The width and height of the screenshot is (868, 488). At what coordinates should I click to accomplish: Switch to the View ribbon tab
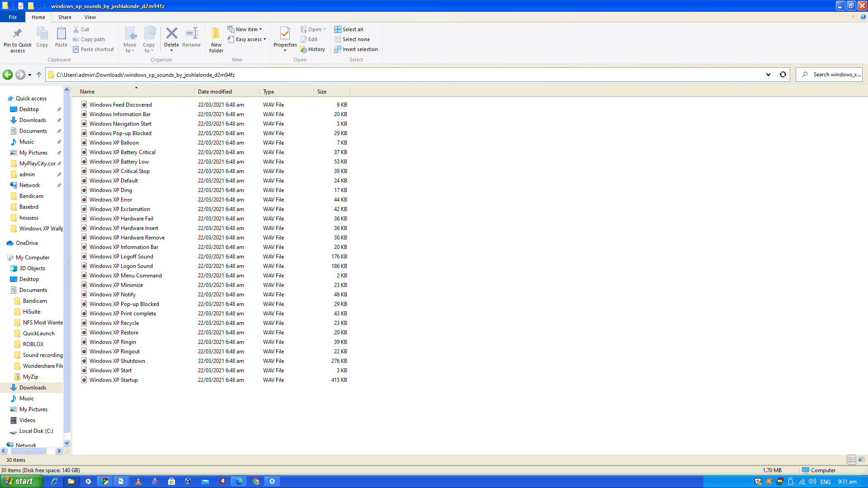click(x=90, y=17)
